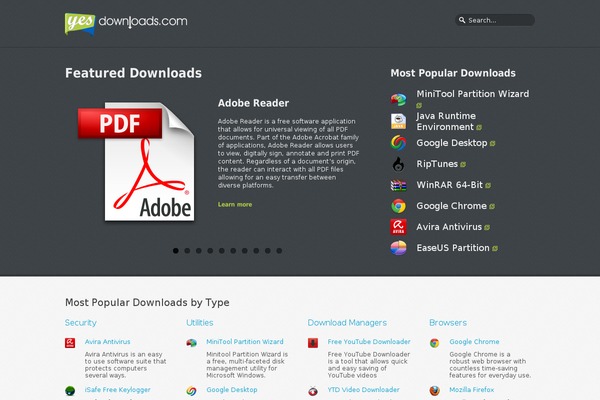The image size is (600, 400).
Task: Select the first carousel dot
Action: coord(176,251)
